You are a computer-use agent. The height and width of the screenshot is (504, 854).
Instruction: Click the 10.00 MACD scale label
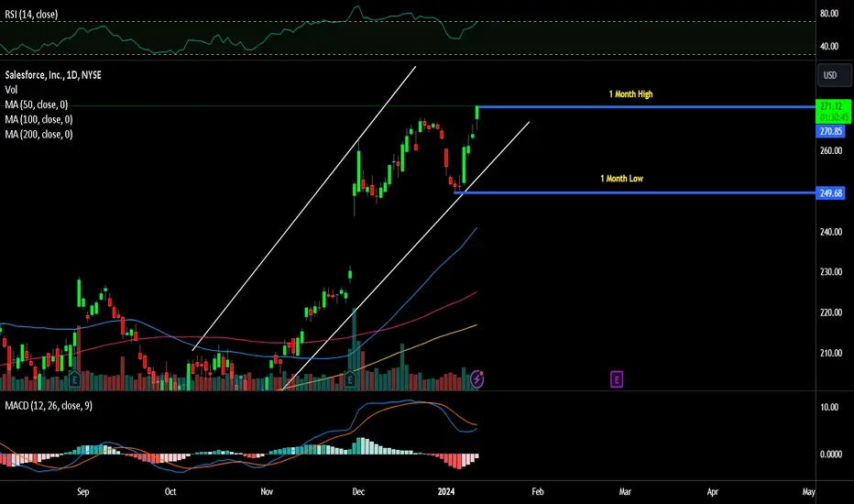(829, 408)
